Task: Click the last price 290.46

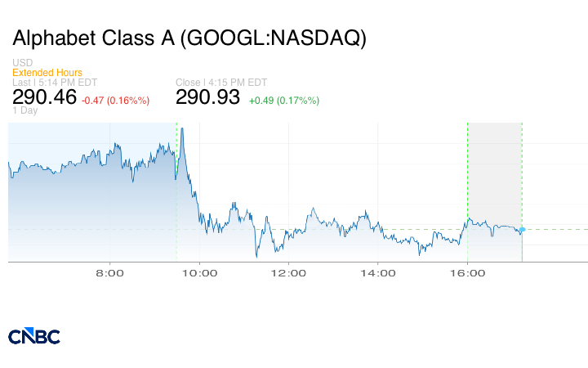Action: [44, 97]
